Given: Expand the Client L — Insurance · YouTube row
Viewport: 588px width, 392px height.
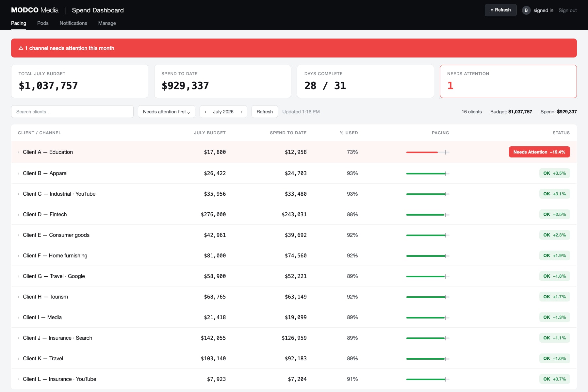Looking at the screenshot, I should [x=19, y=379].
